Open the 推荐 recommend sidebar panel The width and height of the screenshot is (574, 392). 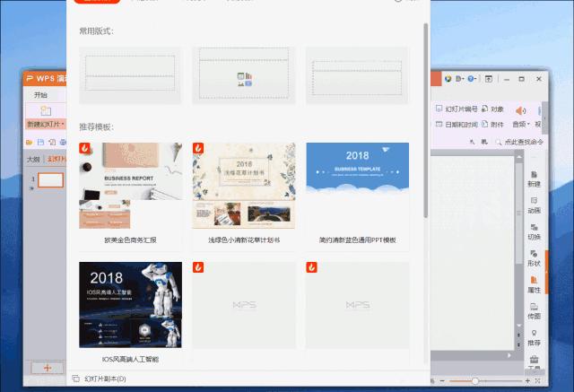[x=535, y=337]
